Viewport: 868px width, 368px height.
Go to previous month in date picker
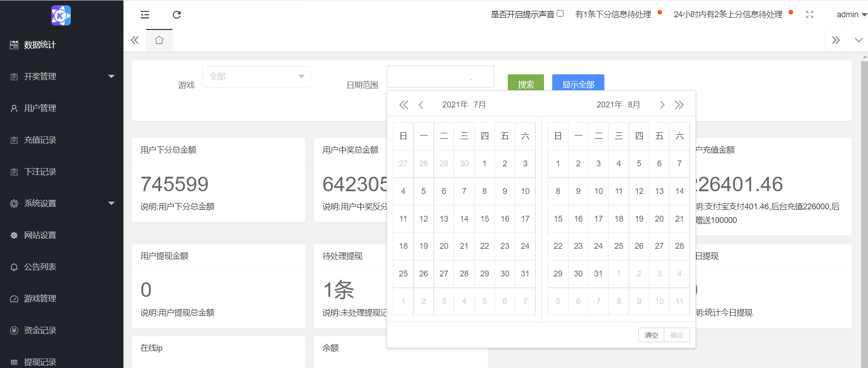click(x=421, y=105)
